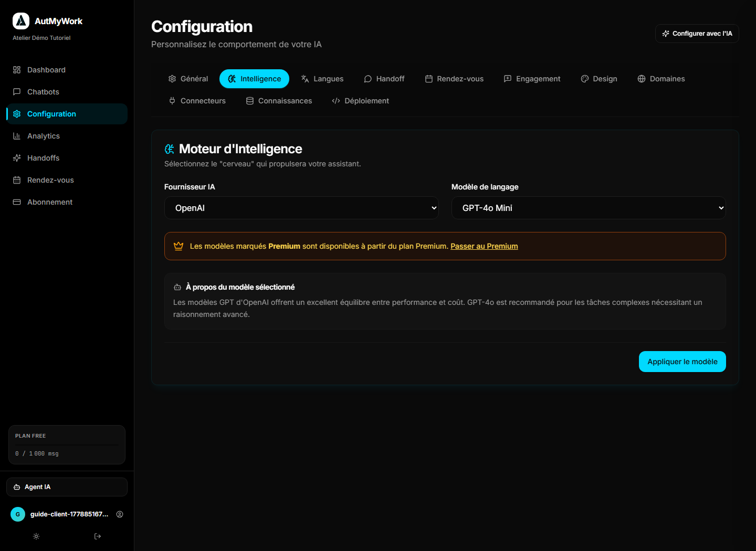Image resolution: width=756 pixels, height=551 pixels.
Task: Switch to the Connecteurs tab
Action: pos(197,101)
